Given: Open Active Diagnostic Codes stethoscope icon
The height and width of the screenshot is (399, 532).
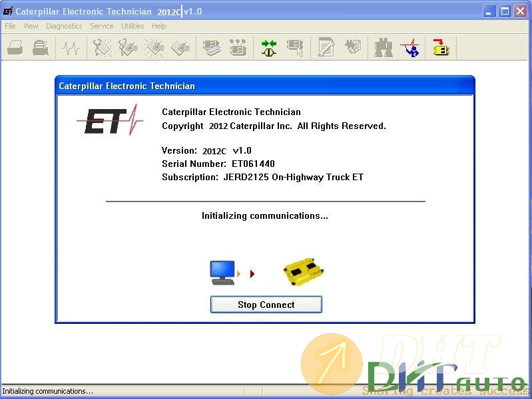Looking at the screenshot, I should (102, 48).
